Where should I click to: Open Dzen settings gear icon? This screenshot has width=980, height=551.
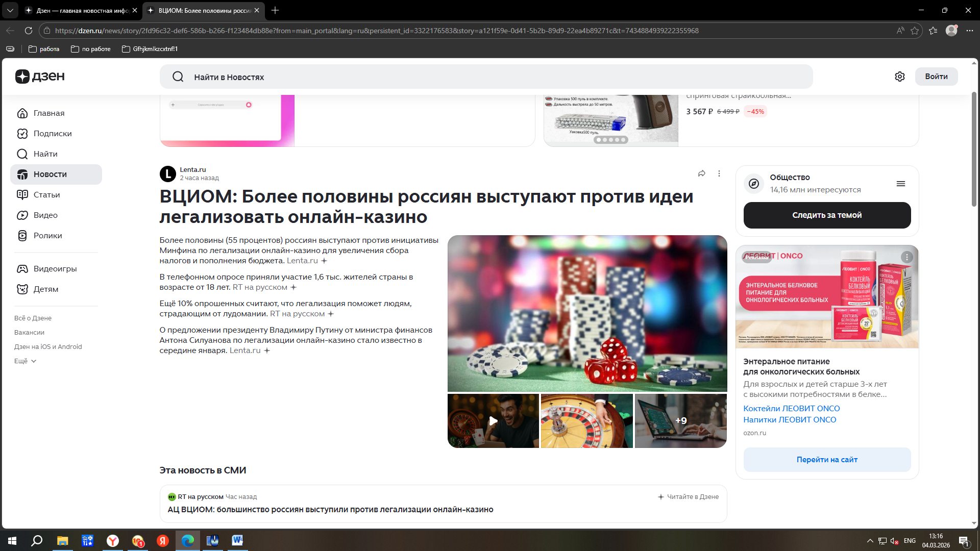[x=900, y=77]
